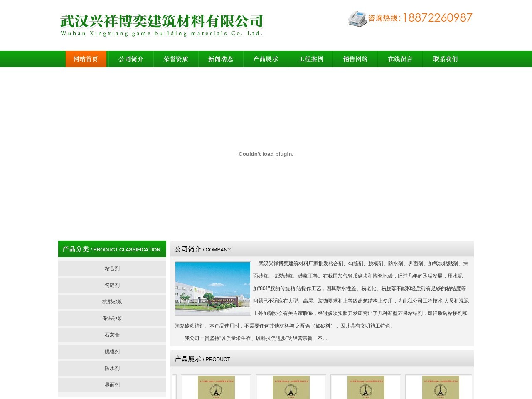Open 联系我们 contact page
This screenshot has height=399, width=532.
(445, 59)
